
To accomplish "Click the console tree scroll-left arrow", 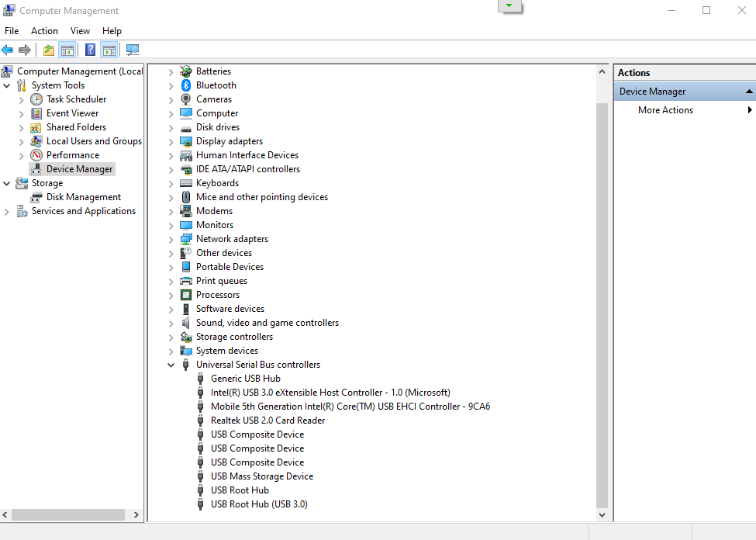I will tap(5, 515).
